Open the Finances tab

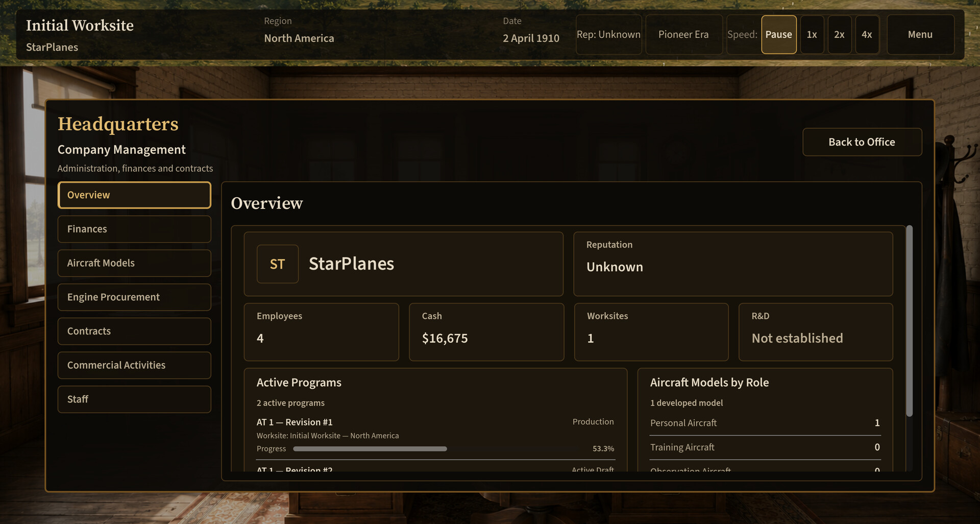134,229
